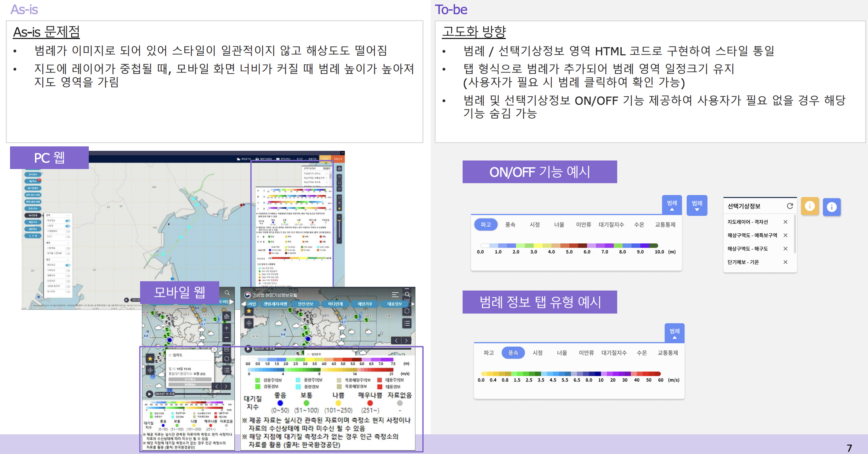The width and height of the screenshot is (868, 454).
Task: Remove 지도레이어 - 격자선 with its X
Action: pos(785,222)
